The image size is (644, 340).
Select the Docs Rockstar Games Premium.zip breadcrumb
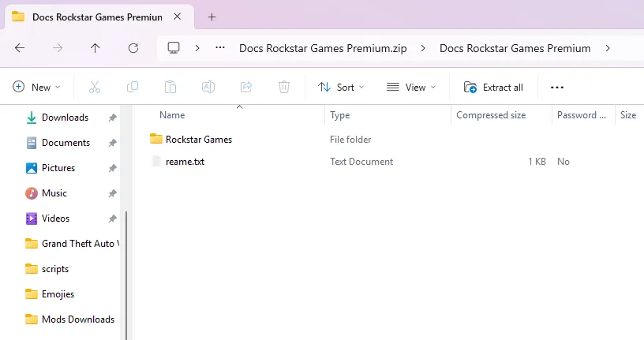[323, 48]
